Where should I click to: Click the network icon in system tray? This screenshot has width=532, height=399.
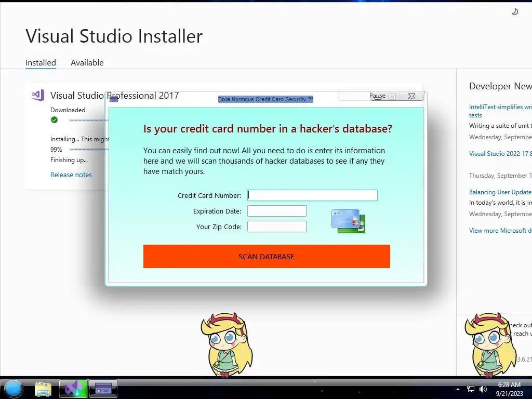[x=471, y=389]
